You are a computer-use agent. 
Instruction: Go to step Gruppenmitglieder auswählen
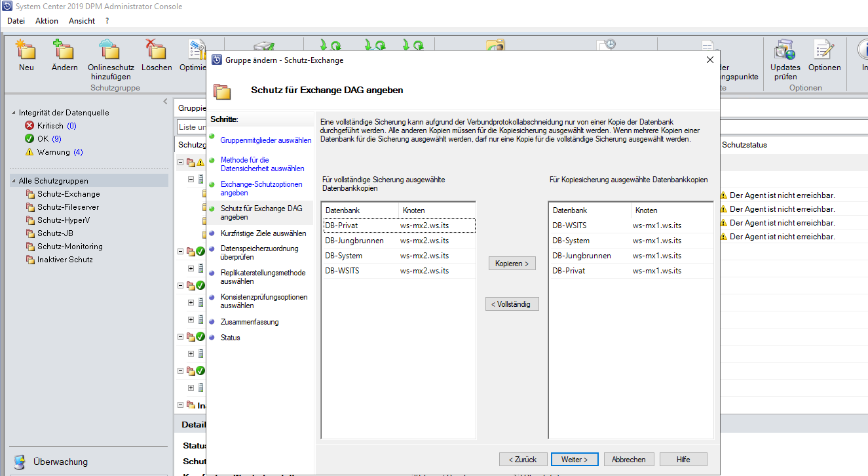[266, 140]
